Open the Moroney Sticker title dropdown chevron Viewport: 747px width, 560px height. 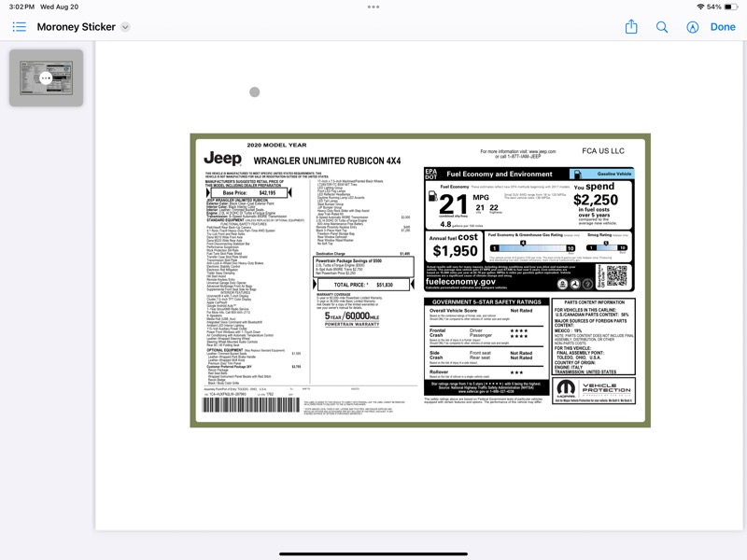click(x=125, y=27)
